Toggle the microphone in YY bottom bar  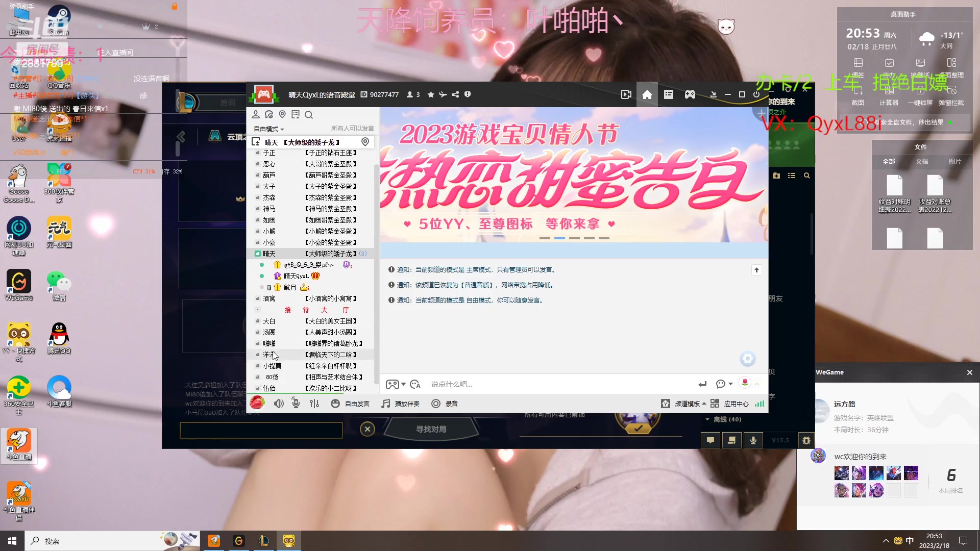[296, 404]
